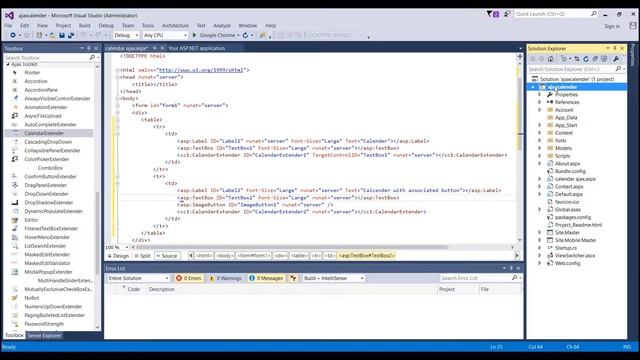Expand the Properties node in Solution Explorer

click(539, 95)
